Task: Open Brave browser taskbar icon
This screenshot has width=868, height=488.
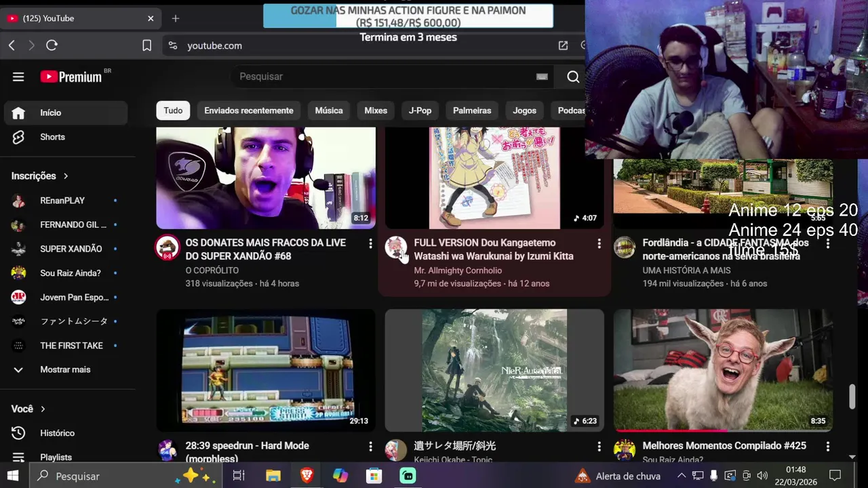Action: pos(307,476)
